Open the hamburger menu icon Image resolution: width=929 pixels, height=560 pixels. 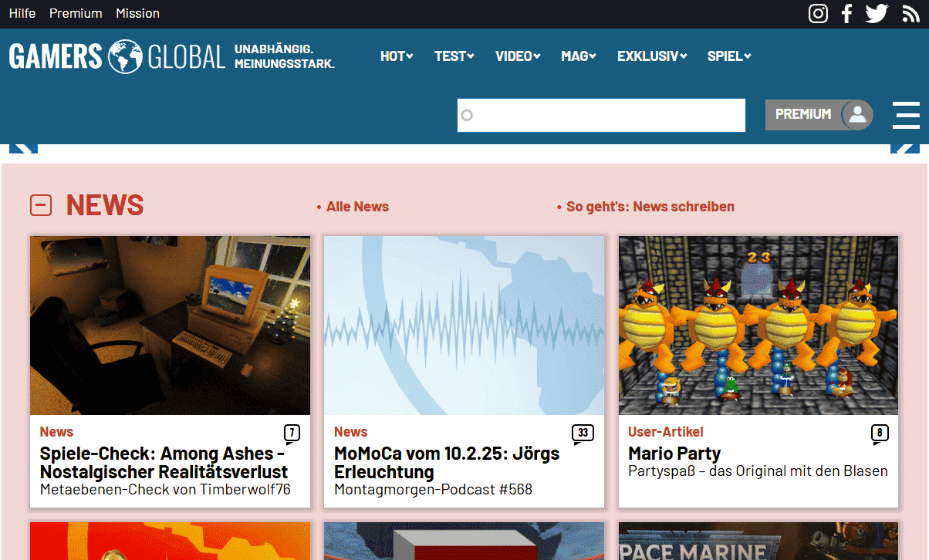[x=906, y=115]
